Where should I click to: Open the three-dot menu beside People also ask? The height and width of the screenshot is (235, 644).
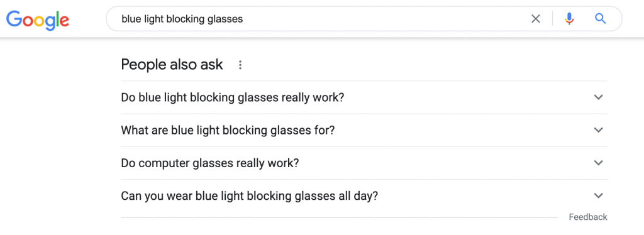[x=240, y=65]
